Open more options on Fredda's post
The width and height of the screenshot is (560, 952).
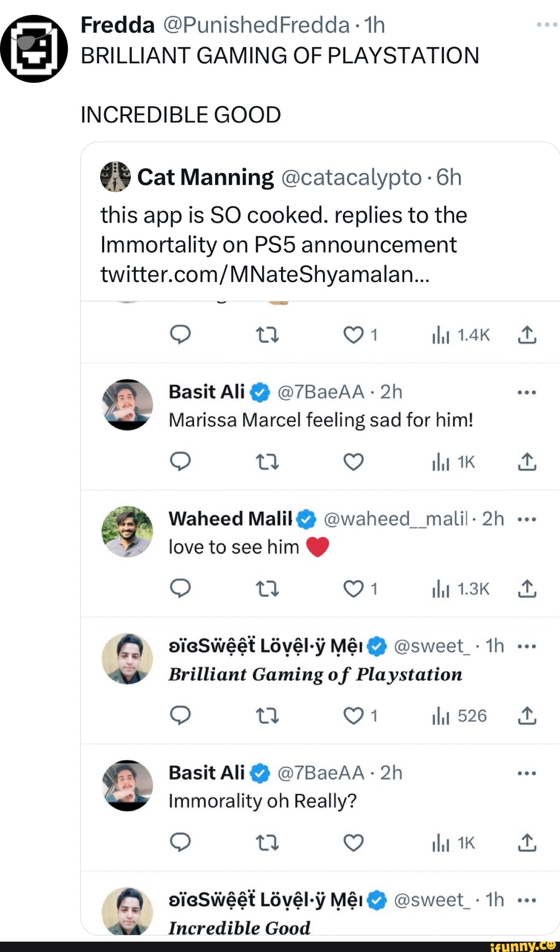coord(547,24)
